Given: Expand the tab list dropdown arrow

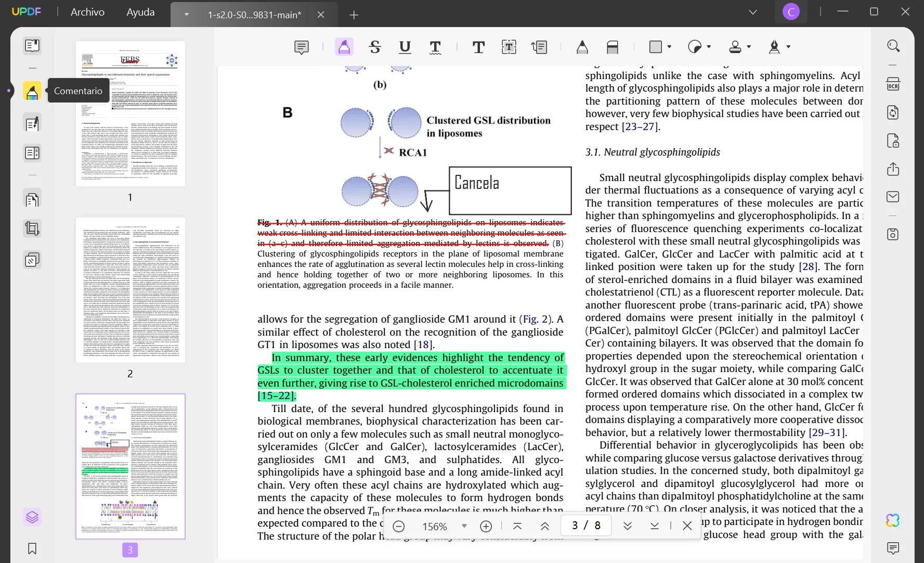Looking at the screenshot, I should [186, 15].
